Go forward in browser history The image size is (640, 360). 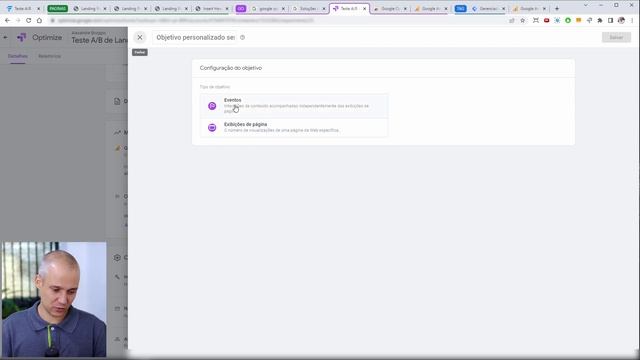click(x=18, y=20)
